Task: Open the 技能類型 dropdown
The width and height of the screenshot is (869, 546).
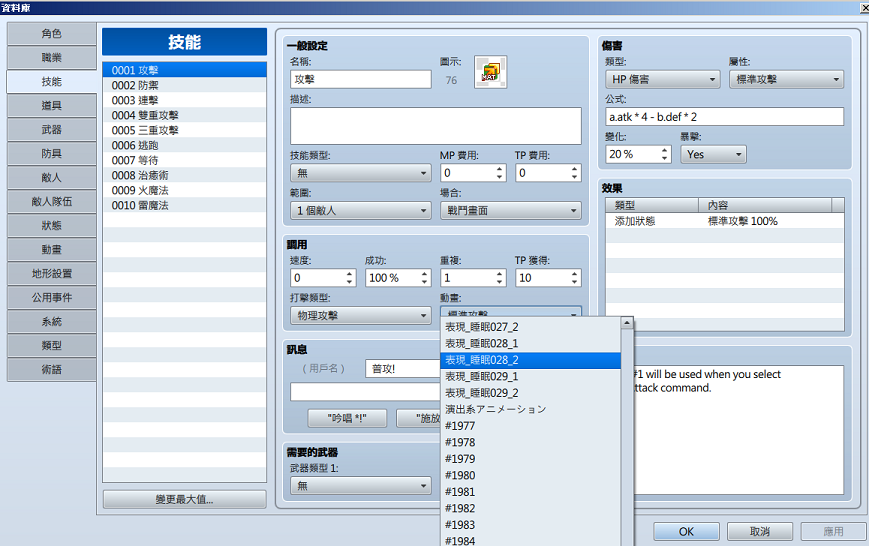Action: pyautogui.click(x=361, y=173)
